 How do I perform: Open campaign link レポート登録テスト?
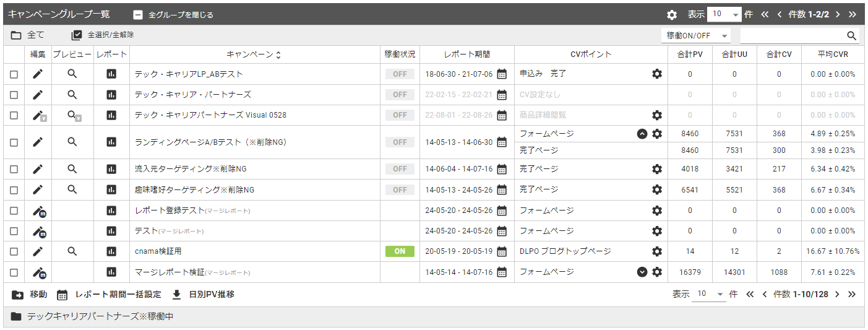[x=170, y=211]
